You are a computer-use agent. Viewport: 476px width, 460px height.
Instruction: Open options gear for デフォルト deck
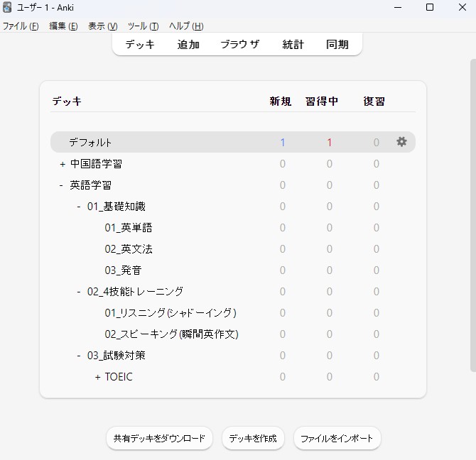pos(401,142)
